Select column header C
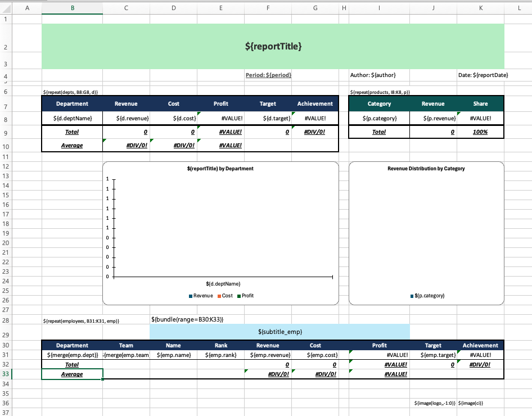Screen dimensions: 532x416 (x=126, y=8)
